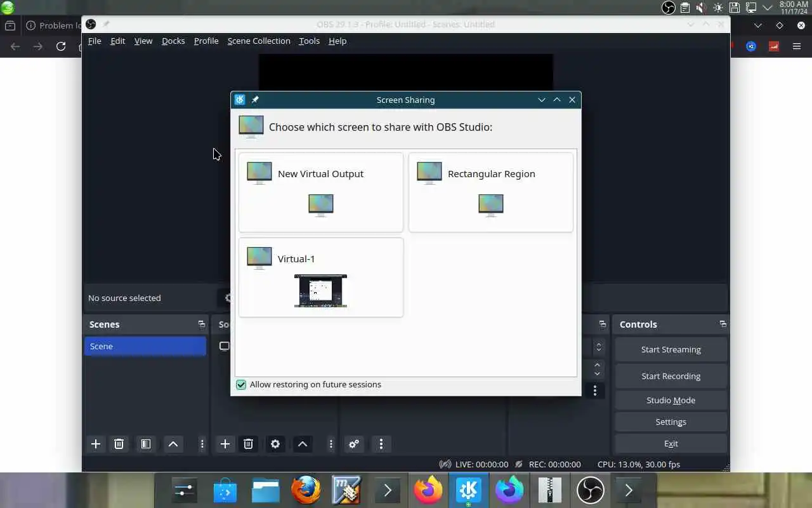Open the markdown editor icon in dock

346,491
